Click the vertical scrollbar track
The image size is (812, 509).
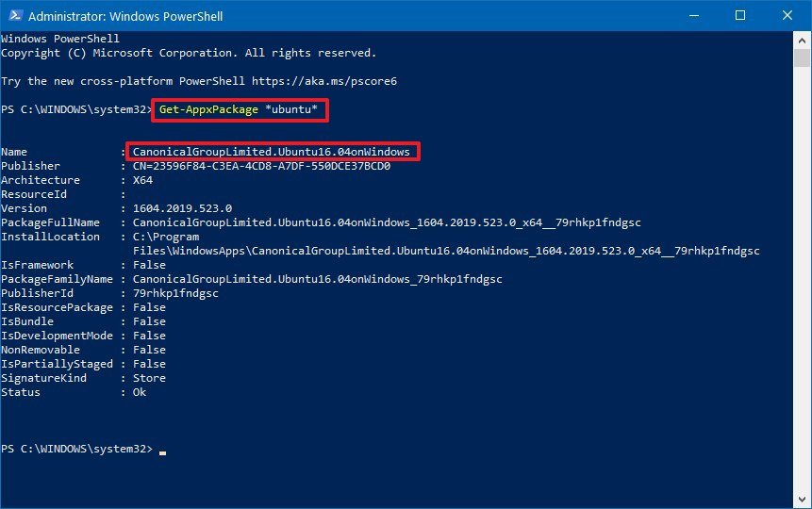803,283
